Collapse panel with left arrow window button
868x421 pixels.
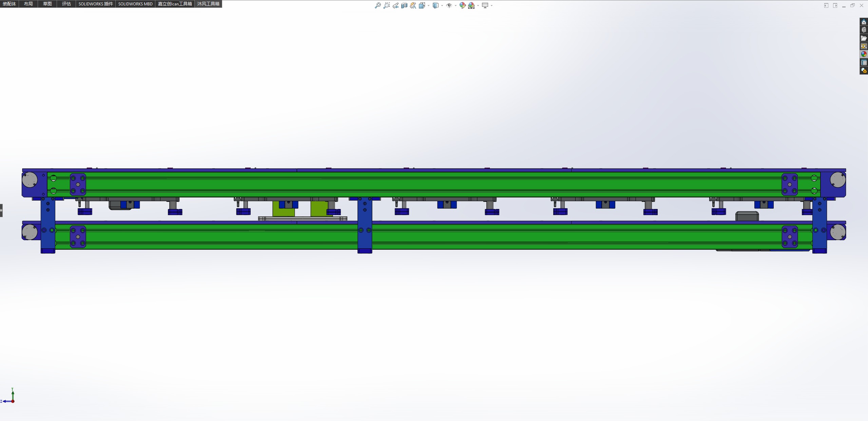(x=826, y=5)
